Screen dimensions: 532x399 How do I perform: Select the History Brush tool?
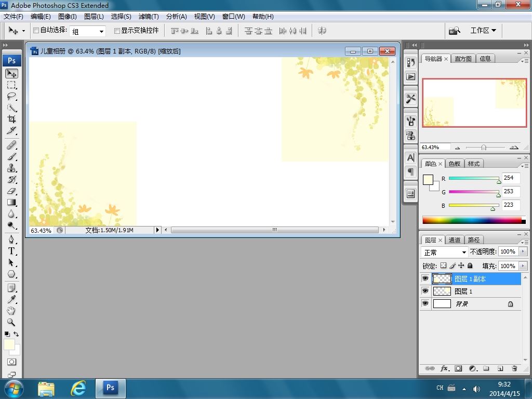click(11, 179)
